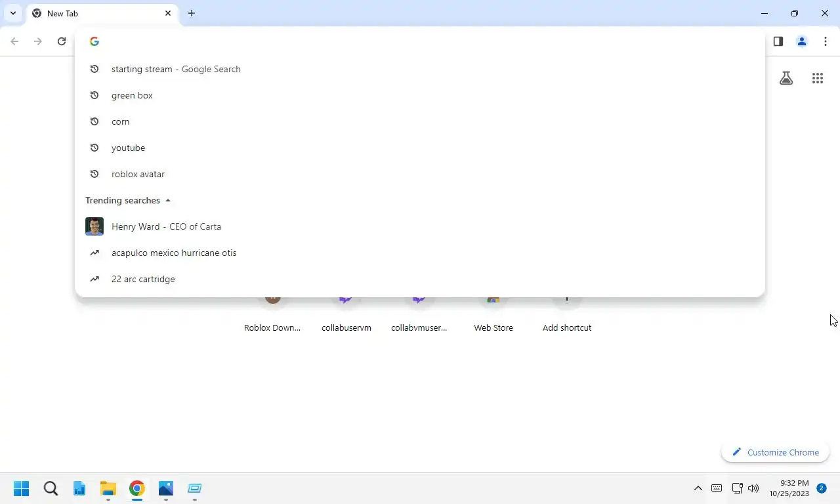Image resolution: width=840 pixels, height=504 pixels.
Task: Open a new tab with plus button
Action: (x=192, y=13)
